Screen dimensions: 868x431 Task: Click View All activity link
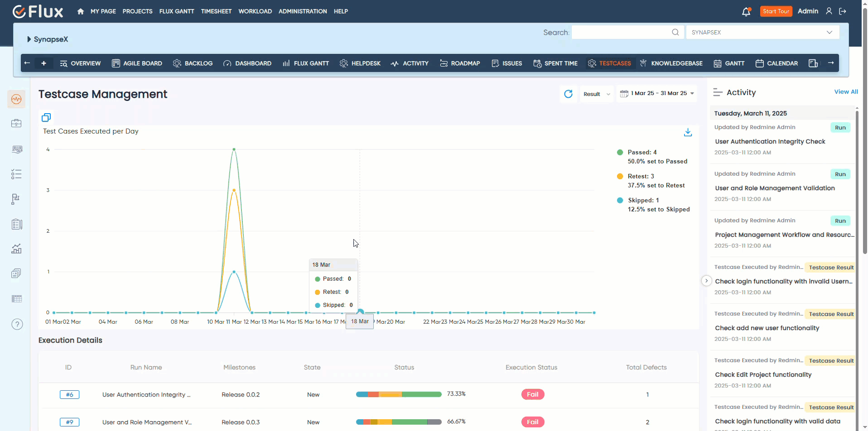(x=846, y=92)
